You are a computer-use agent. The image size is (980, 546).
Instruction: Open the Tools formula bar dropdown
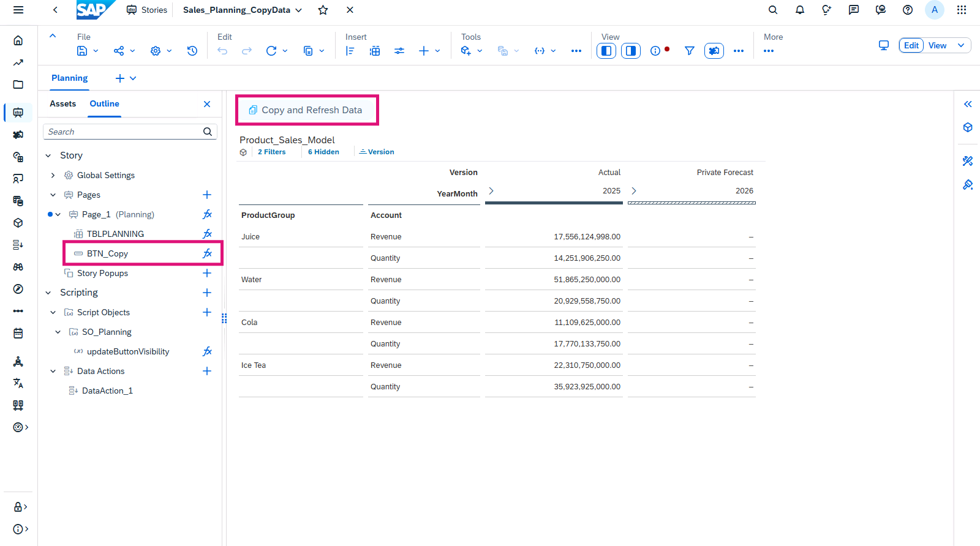471,51
